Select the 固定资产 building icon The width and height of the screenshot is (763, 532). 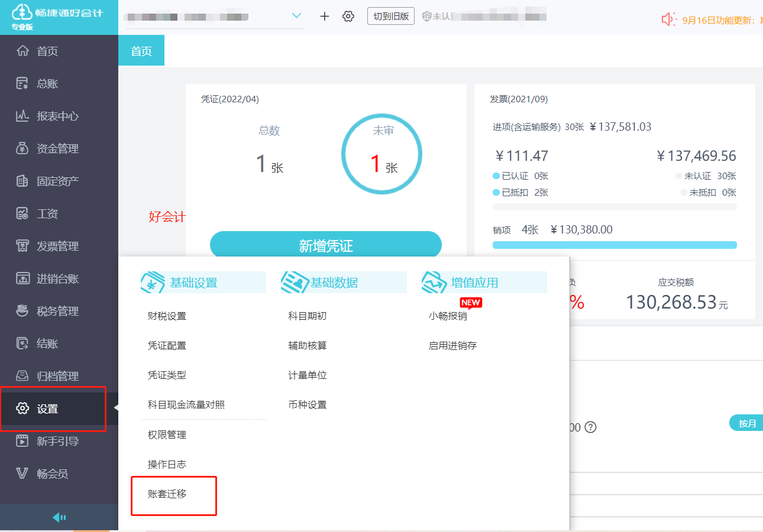22,181
